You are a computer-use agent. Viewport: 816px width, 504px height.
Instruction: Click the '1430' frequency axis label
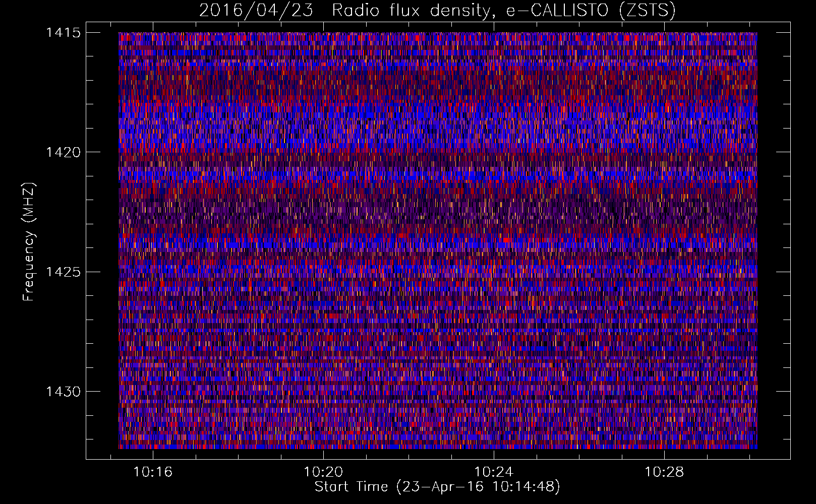click(63, 392)
